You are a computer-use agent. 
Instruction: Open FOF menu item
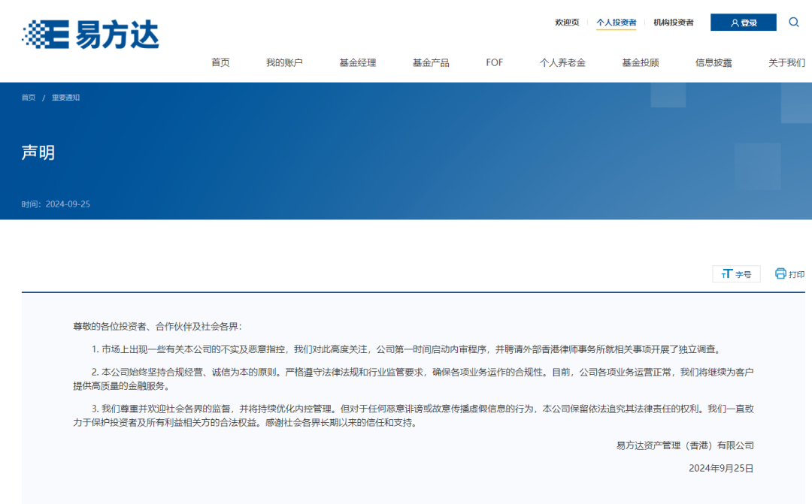coord(494,62)
